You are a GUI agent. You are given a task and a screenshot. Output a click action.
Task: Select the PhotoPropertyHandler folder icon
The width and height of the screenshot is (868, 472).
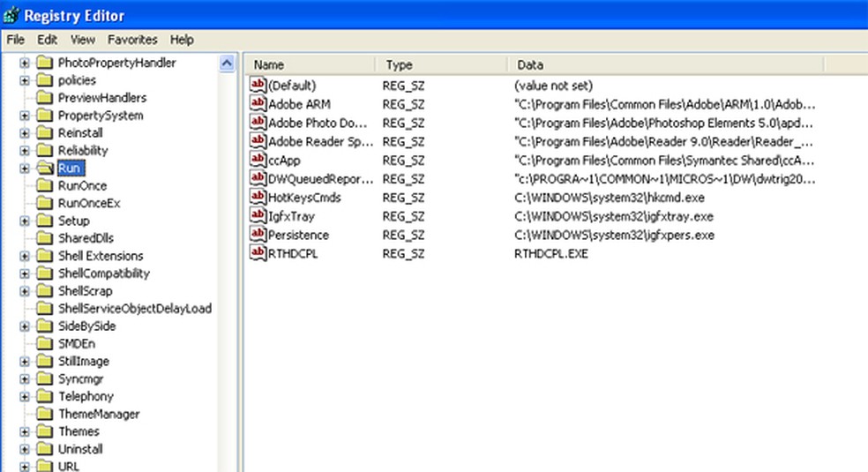[x=44, y=63]
